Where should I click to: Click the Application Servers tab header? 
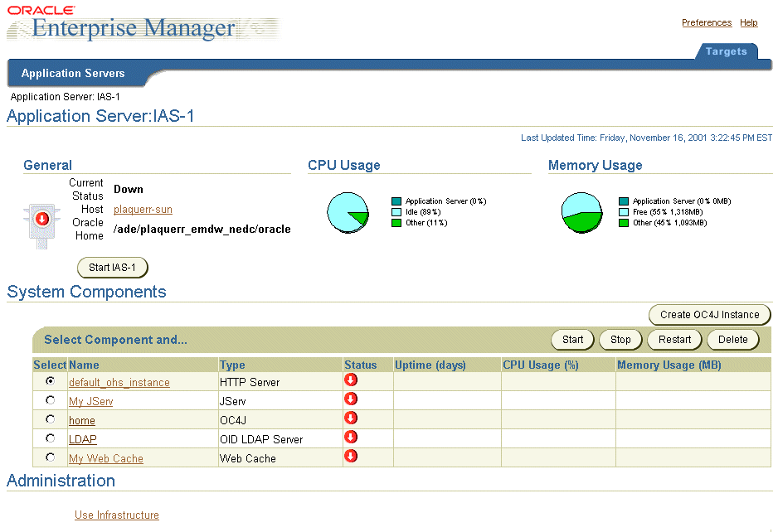[x=73, y=74]
